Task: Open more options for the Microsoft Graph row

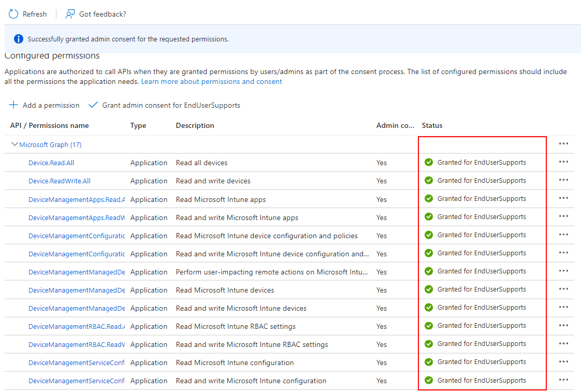Action: pos(563,144)
